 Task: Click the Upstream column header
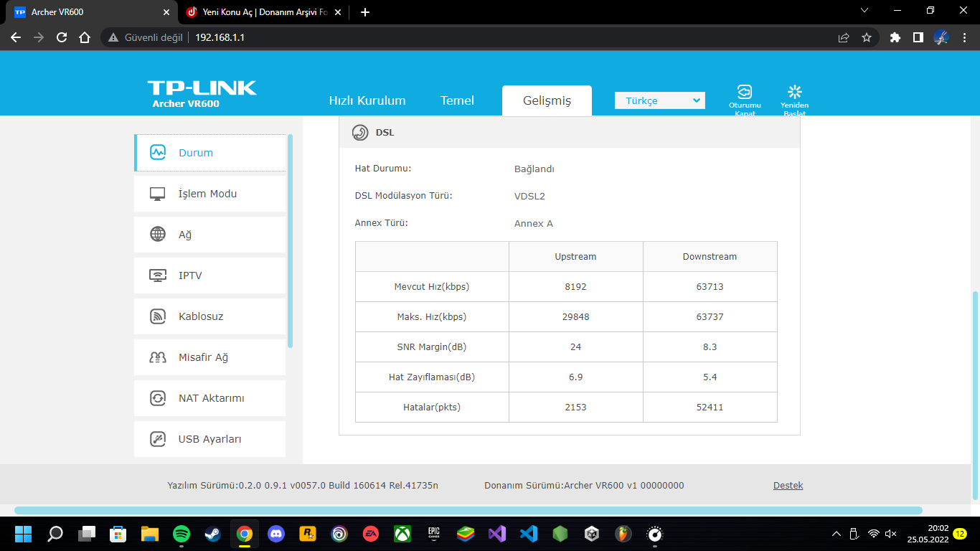tap(575, 257)
